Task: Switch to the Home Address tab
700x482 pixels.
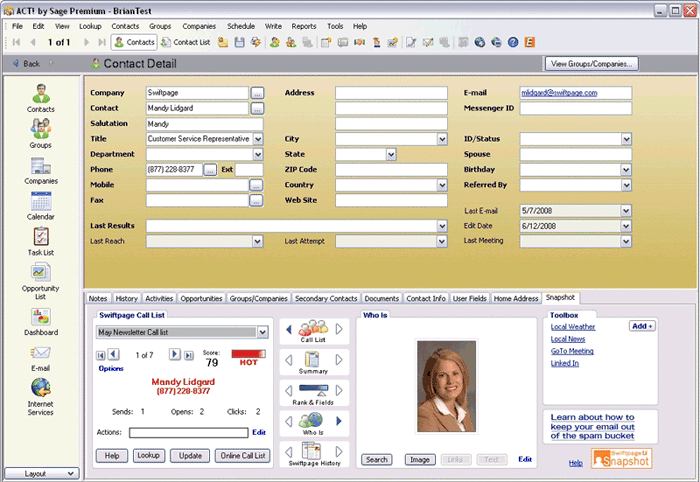Action: pyautogui.click(x=516, y=299)
